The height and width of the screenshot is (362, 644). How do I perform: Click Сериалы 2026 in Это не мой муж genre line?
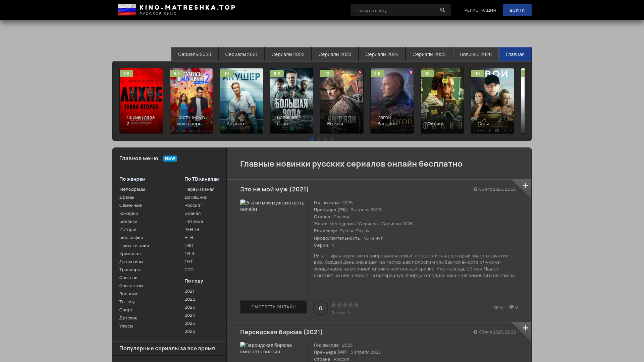[x=397, y=224]
